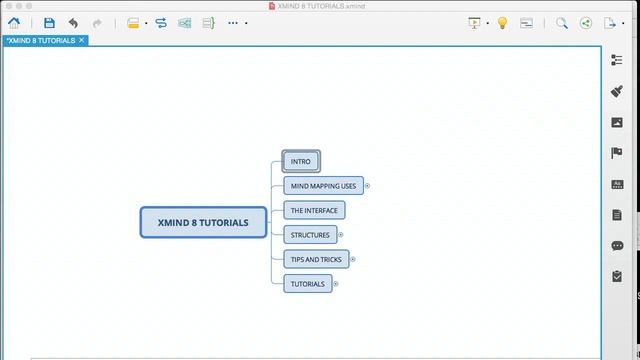Share the mind map
Screen dimensions: 640x360
(x=586, y=23)
